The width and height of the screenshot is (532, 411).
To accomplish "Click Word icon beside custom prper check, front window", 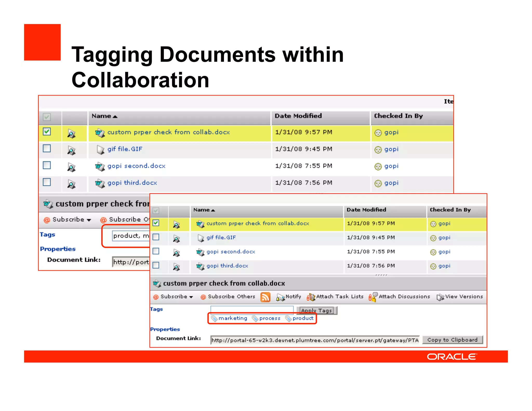I will (x=200, y=224).
